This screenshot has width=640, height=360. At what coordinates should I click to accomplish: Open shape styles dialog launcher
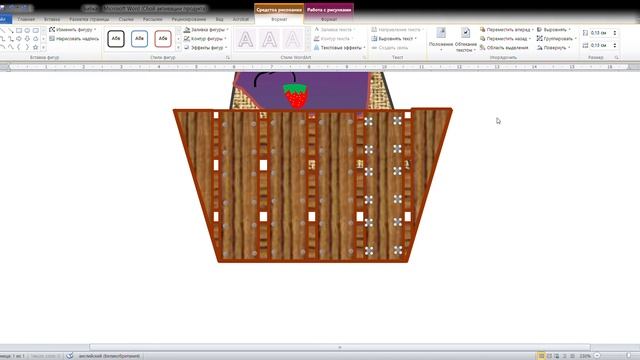point(228,58)
